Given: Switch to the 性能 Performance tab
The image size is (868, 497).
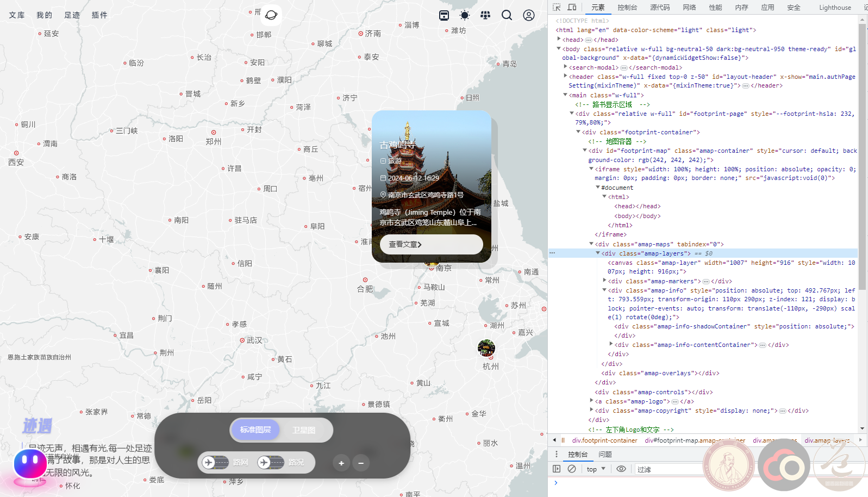Looking at the screenshot, I should [715, 7].
